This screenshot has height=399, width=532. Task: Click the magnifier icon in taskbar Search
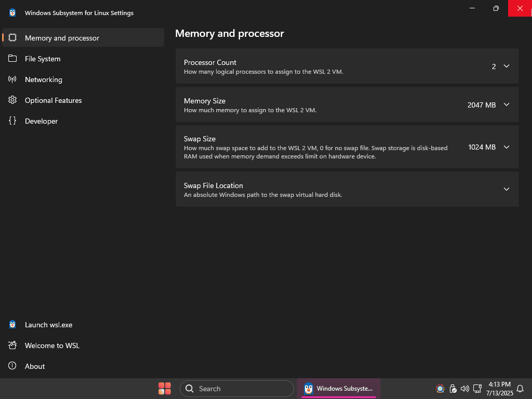[x=190, y=389]
